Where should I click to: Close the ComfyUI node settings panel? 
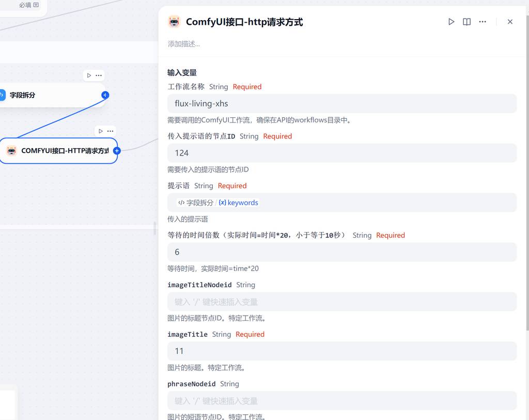click(x=510, y=22)
